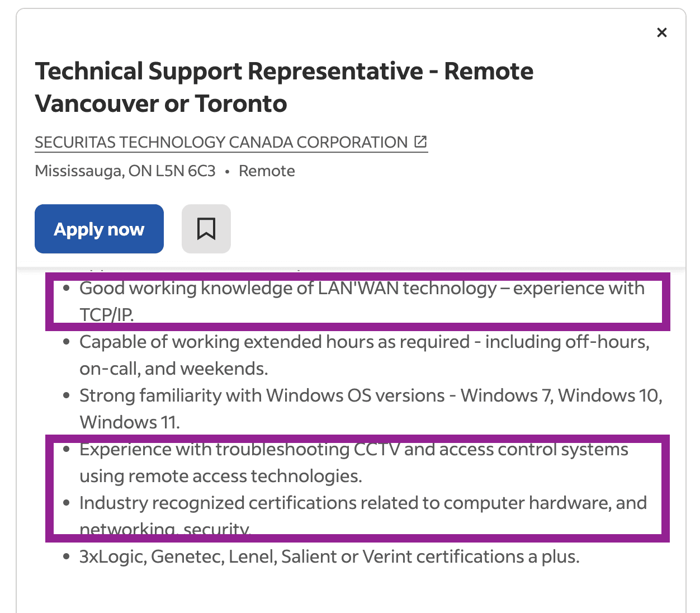Open the SECURITAS TECHNOLOGY CANADA CORPORATION link
This screenshot has width=700, height=613.
[224, 142]
